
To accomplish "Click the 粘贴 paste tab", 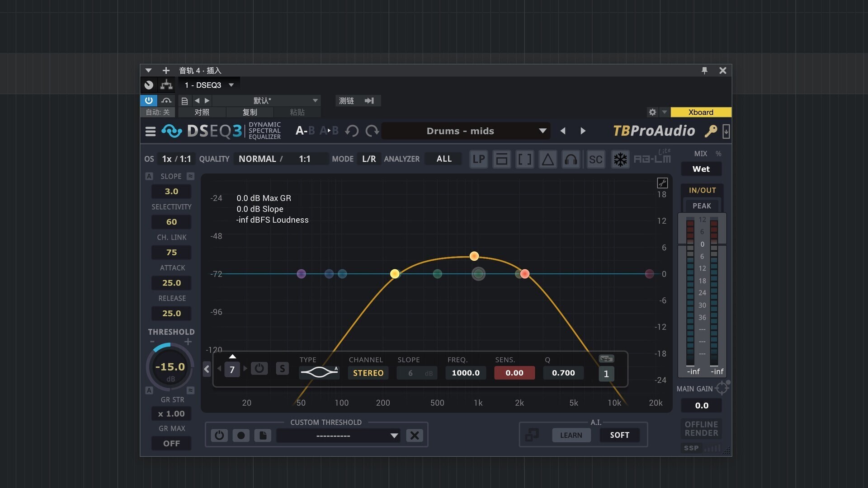I will pyautogui.click(x=297, y=112).
